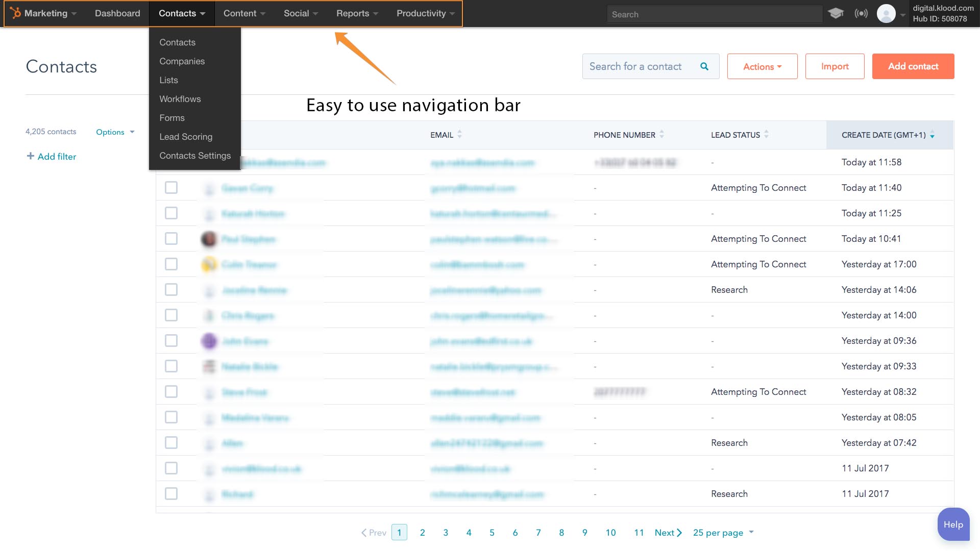The image size is (980, 551).
Task: Click the HubSpot sprocket logo icon
Action: (x=15, y=13)
